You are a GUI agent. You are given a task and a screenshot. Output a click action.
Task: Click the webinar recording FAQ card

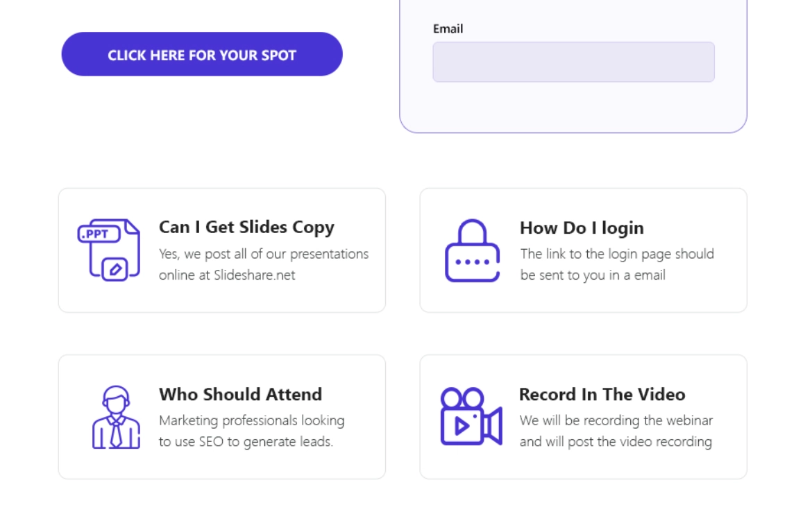point(583,415)
